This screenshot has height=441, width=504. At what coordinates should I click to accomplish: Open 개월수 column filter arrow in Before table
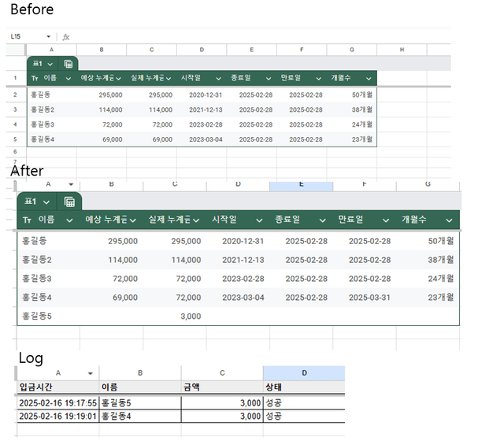366,78
